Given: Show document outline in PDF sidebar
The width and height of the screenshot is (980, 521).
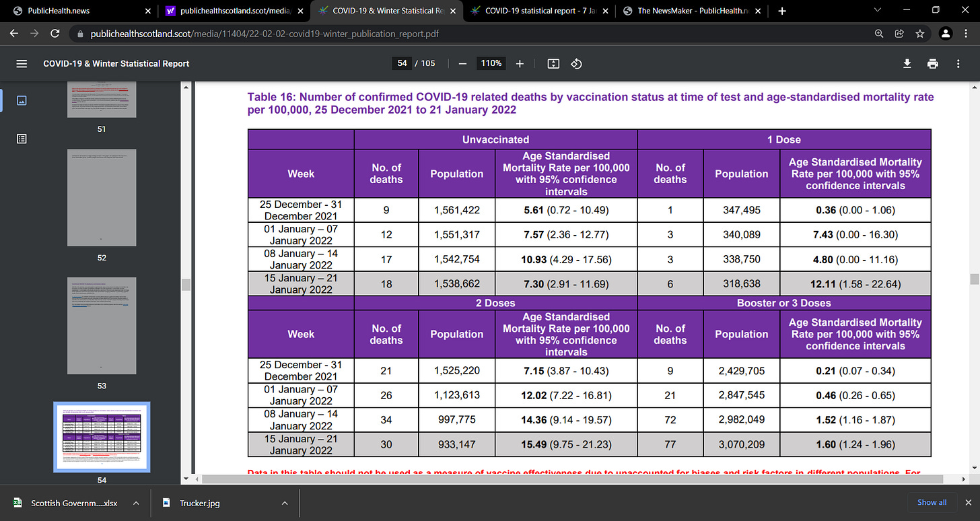Looking at the screenshot, I should 22,139.
